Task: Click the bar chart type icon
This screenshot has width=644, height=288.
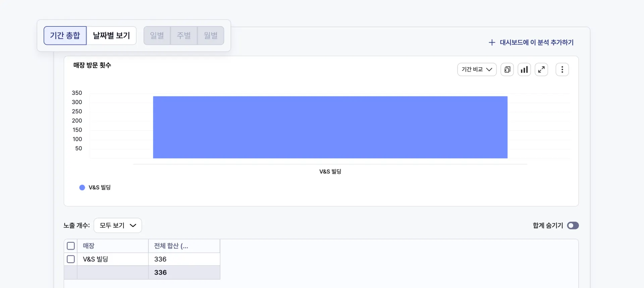Action: (x=524, y=70)
